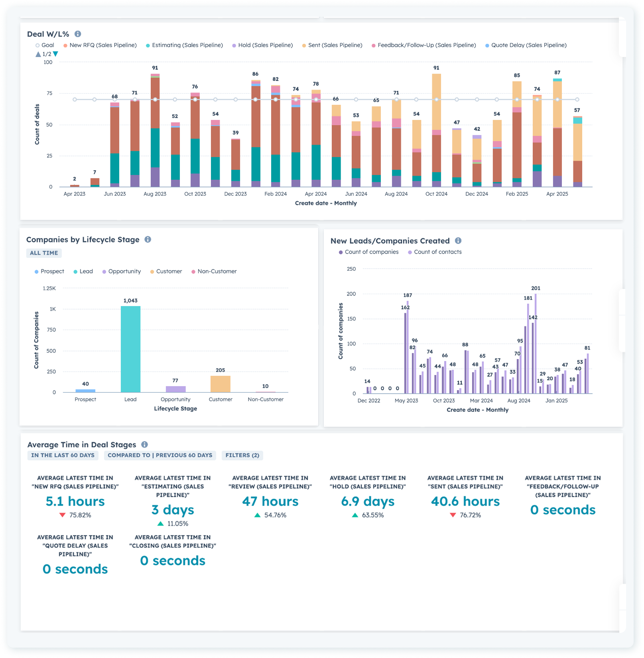
Task: Toggle Quote Delay (Sales Pipeline) legend series
Action: [x=526, y=45]
